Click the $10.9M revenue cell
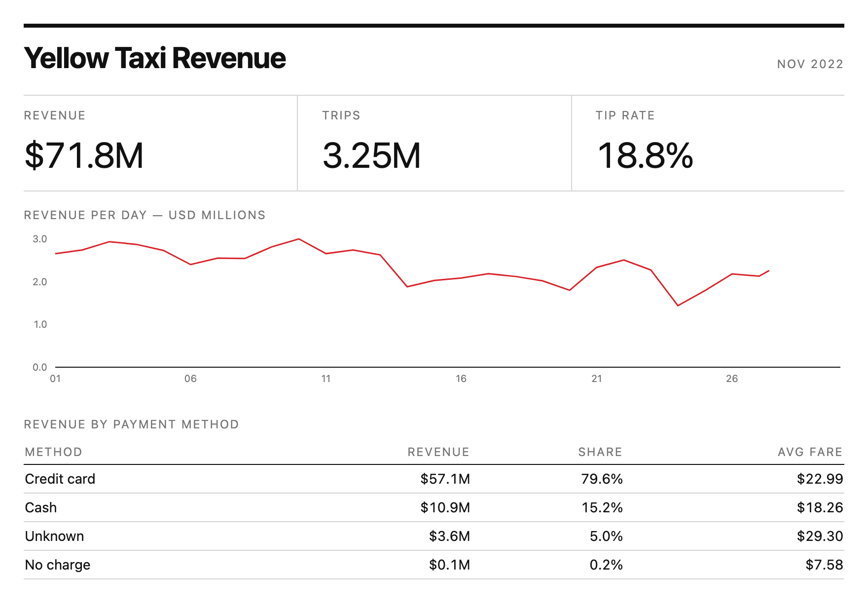 445,508
